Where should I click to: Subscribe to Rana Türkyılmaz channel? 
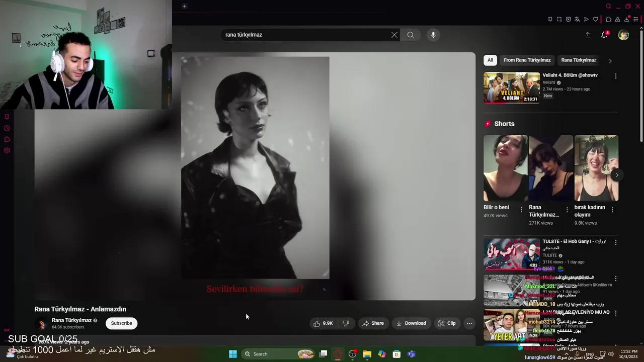coord(121,323)
